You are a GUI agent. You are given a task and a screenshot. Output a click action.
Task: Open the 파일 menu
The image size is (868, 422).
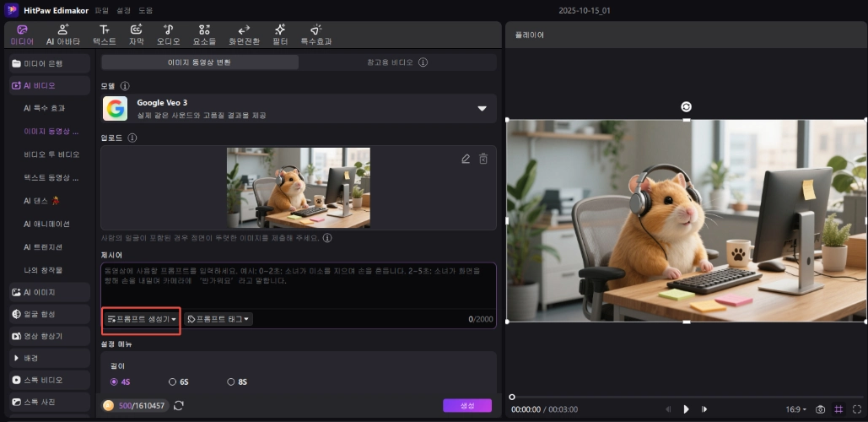[102, 10]
